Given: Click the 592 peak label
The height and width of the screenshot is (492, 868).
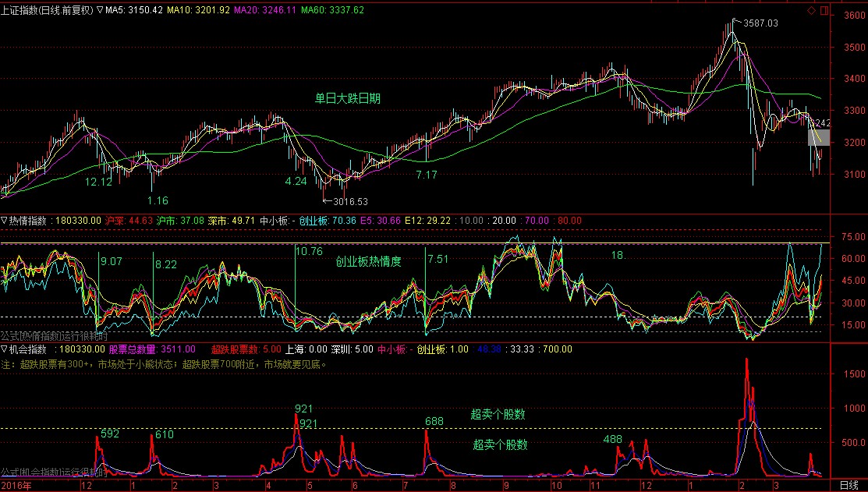Looking at the screenshot, I should 110,434.
